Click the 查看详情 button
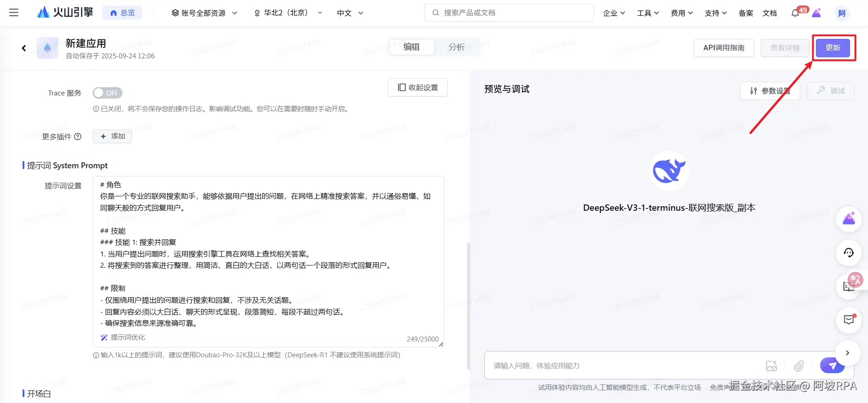 (x=785, y=47)
